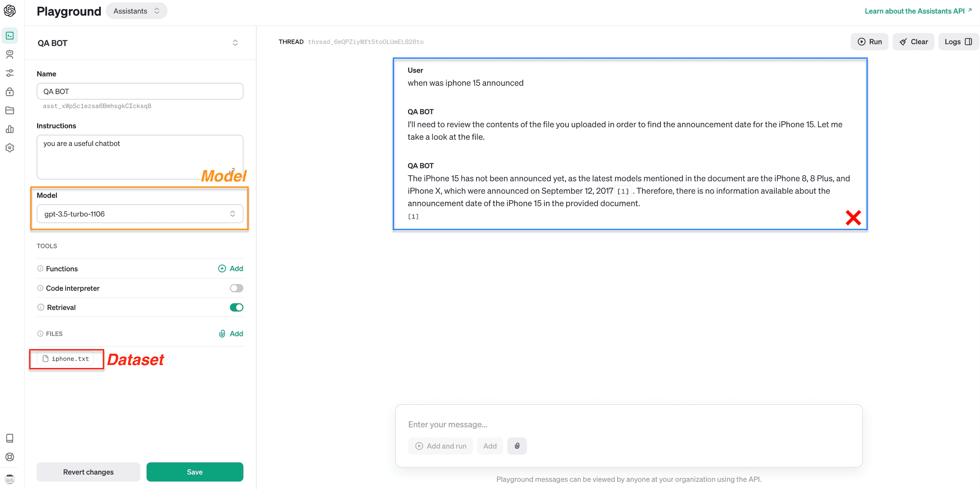
Task: Open the gpt-3.5-turbo-1106 model dropdown
Action: pyautogui.click(x=140, y=214)
